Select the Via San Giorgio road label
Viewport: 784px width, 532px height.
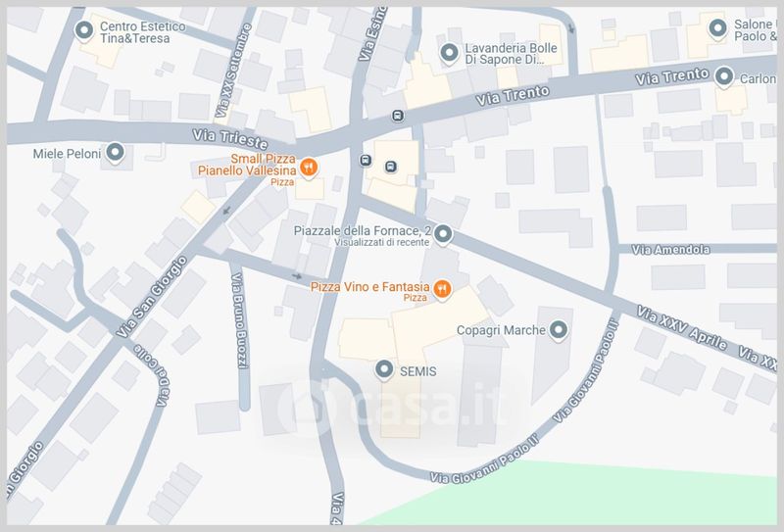152,297
